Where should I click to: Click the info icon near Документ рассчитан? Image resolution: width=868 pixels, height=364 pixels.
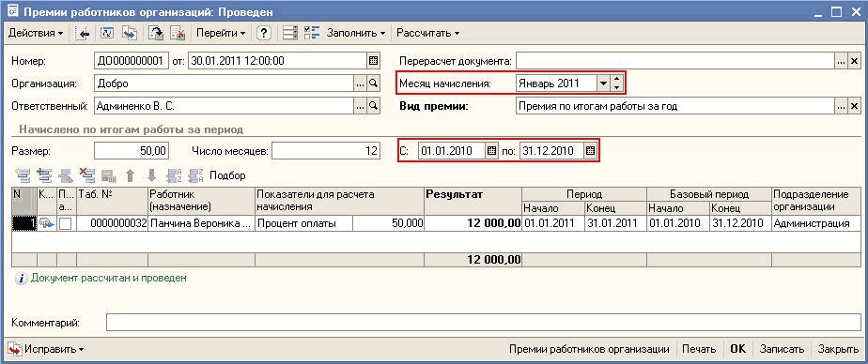coord(21,279)
